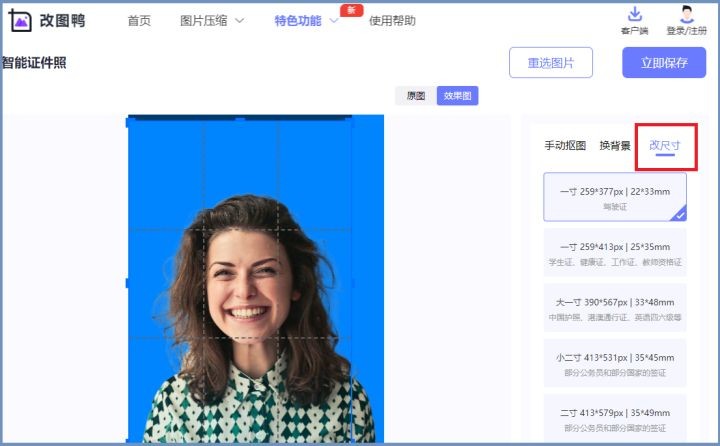Switch to 手动抠图 tab
This screenshot has width=720, height=446.
[x=565, y=145]
